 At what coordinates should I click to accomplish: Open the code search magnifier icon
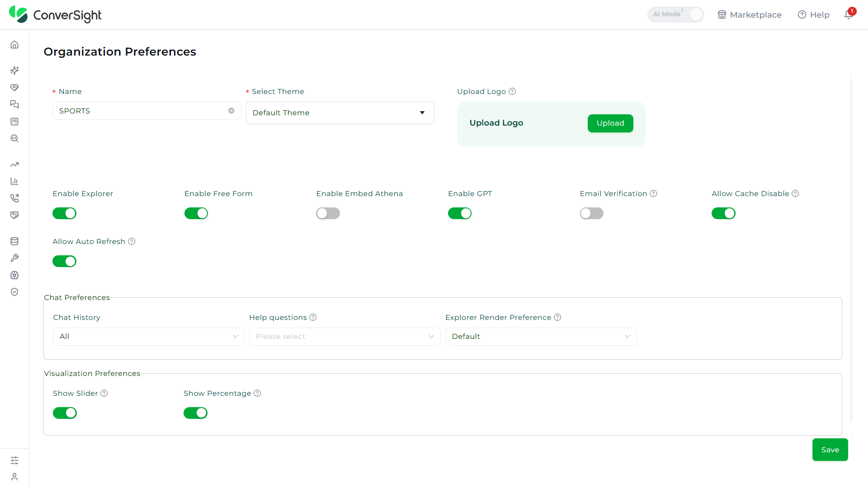coord(14,138)
